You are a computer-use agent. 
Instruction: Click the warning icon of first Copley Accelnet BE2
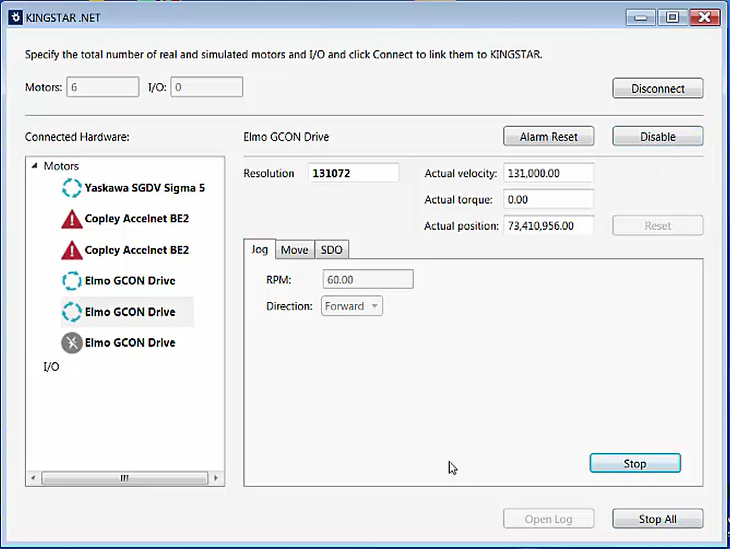point(72,219)
